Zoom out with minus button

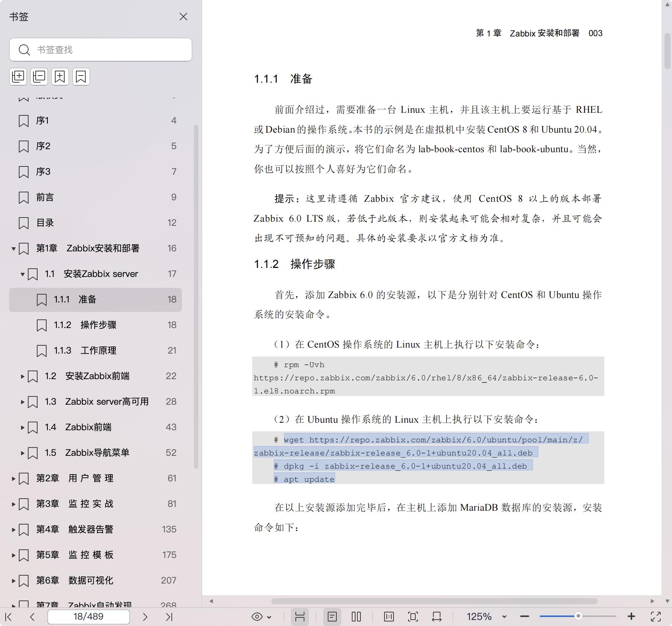(x=525, y=617)
